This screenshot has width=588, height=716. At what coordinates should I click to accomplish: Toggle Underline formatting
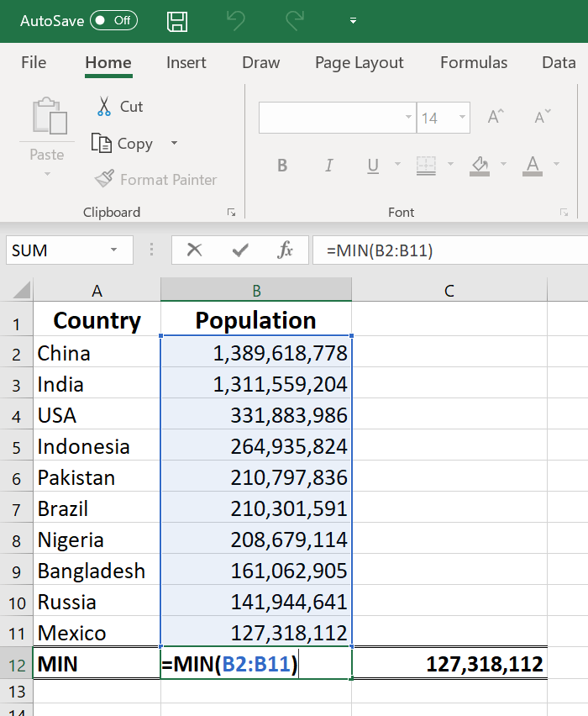coord(373,166)
